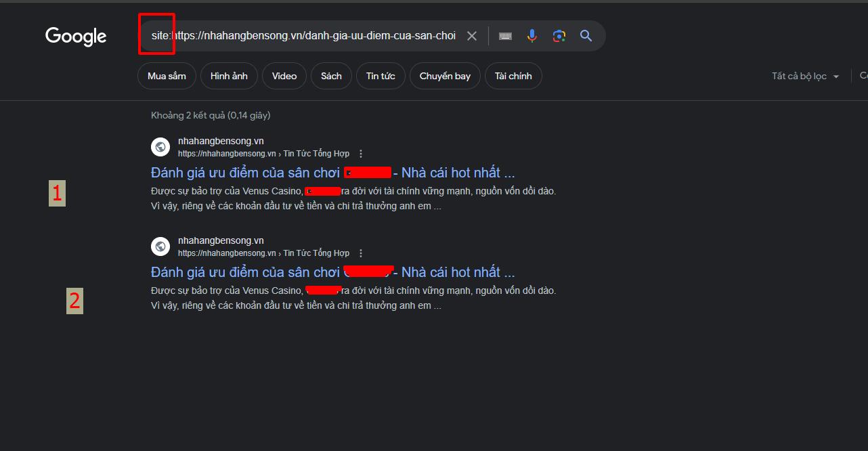Click the globe favicon of the first result
Viewport: 868px width, 451px height.
160,147
